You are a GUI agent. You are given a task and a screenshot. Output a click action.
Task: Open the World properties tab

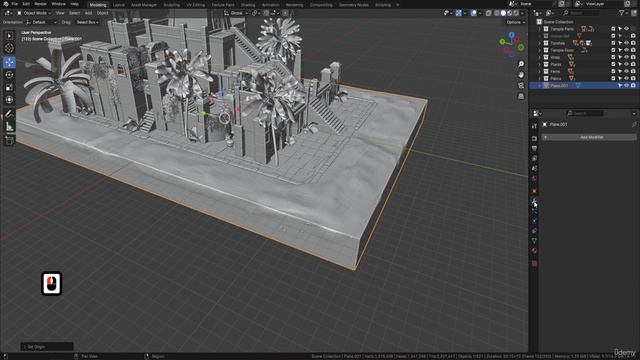click(x=534, y=178)
